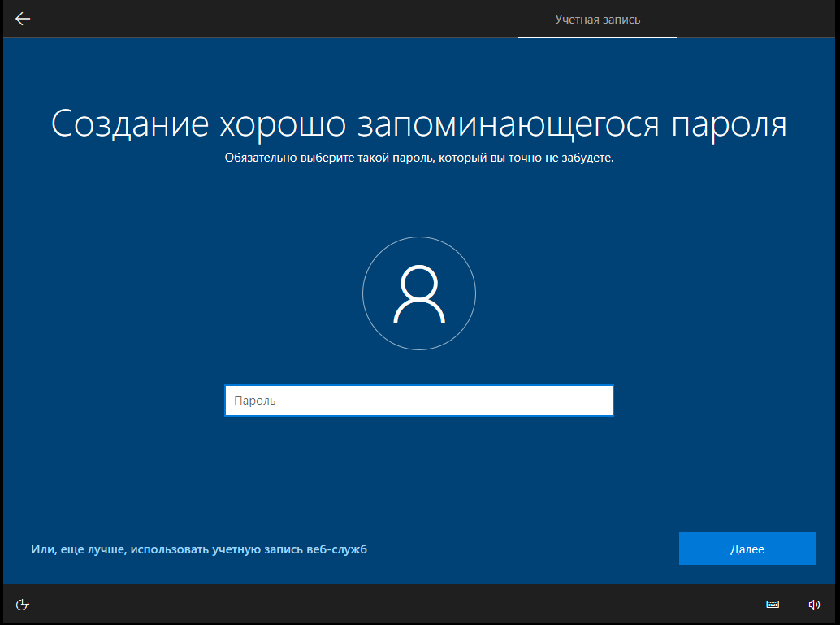Open the keyboard layout icon near volume

pos(773,604)
